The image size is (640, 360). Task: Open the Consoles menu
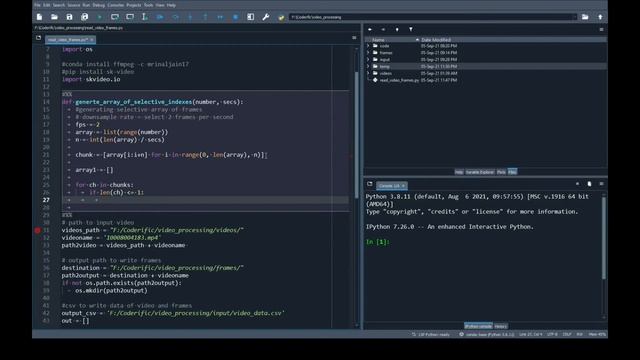[x=116, y=5]
